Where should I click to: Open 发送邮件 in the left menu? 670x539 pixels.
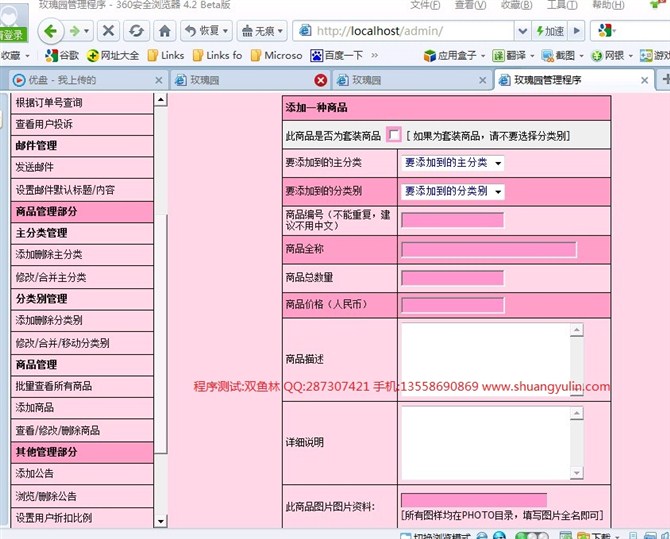point(35,168)
